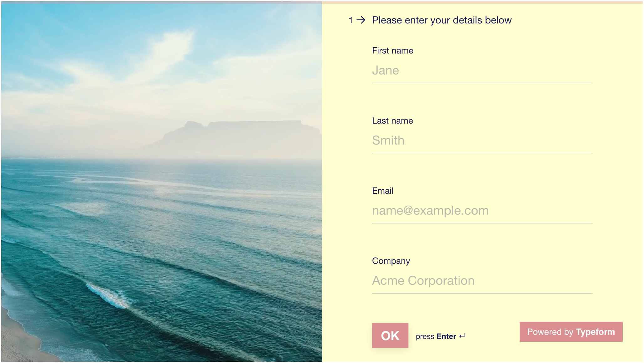
Task: Click the question heading 'Please enter your details below'
Action: tap(442, 20)
